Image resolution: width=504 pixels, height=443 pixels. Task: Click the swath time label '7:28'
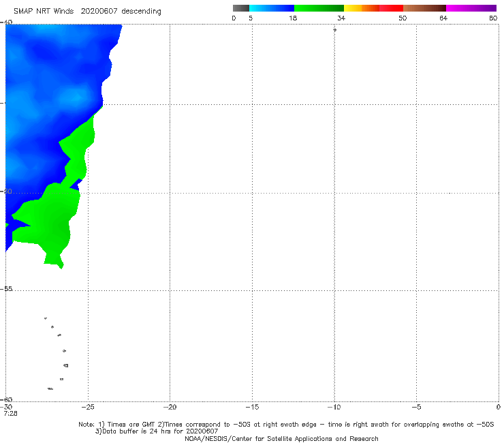(x=10, y=414)
